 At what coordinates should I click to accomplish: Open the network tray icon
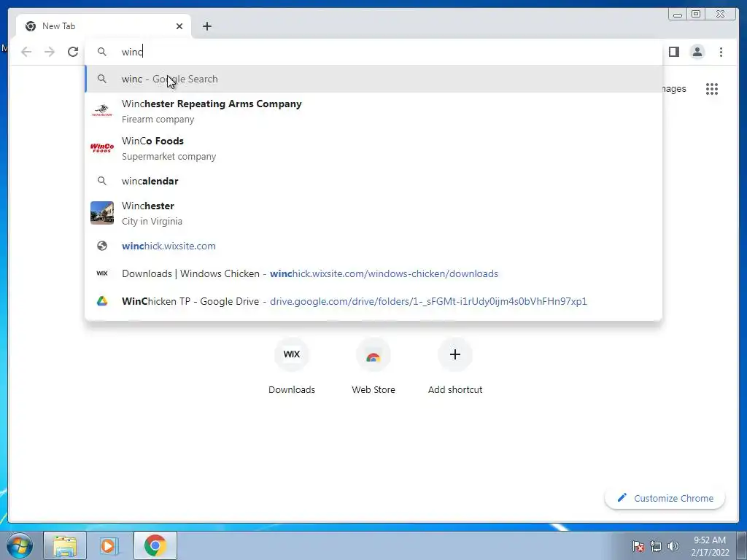pos(656,546)
